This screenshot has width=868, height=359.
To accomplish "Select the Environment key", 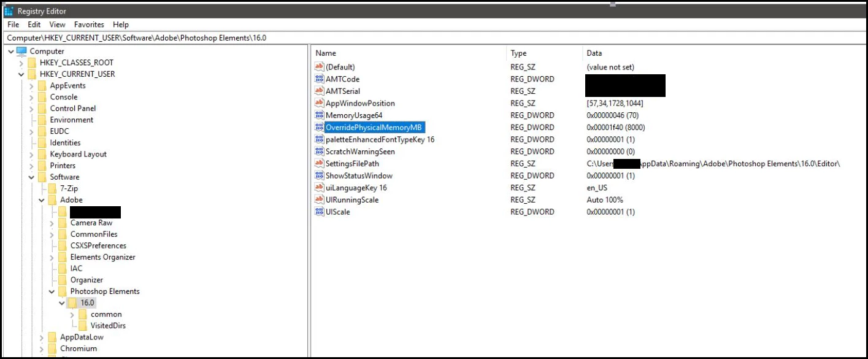I will (x=72, y=120).
